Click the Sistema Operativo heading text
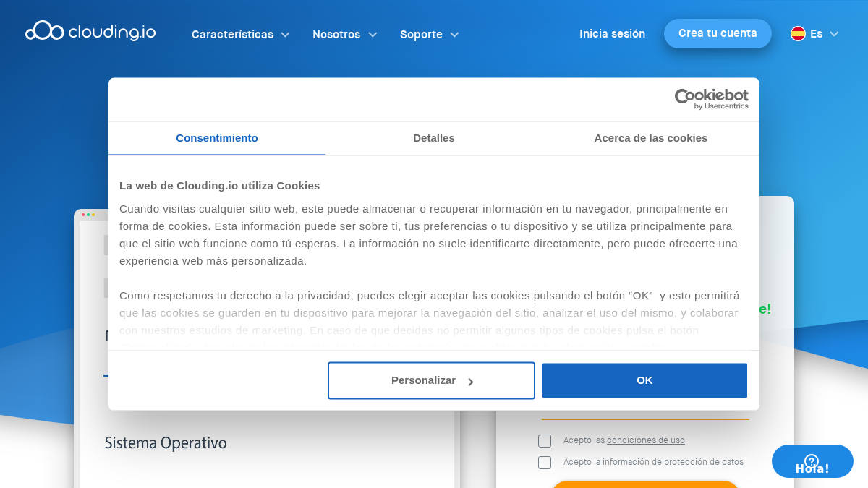This screenshot has height=488, width=868. (x=166, y=442)
